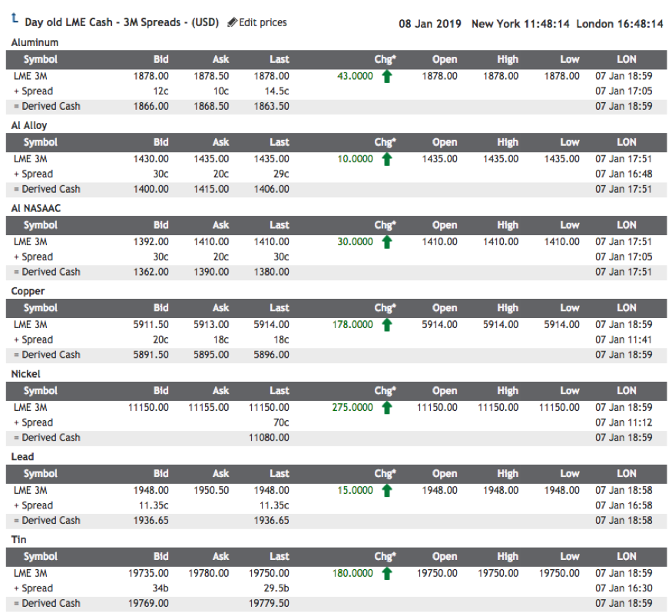
Task: Select the Bid header in Lead table
Action: (161, 474)
